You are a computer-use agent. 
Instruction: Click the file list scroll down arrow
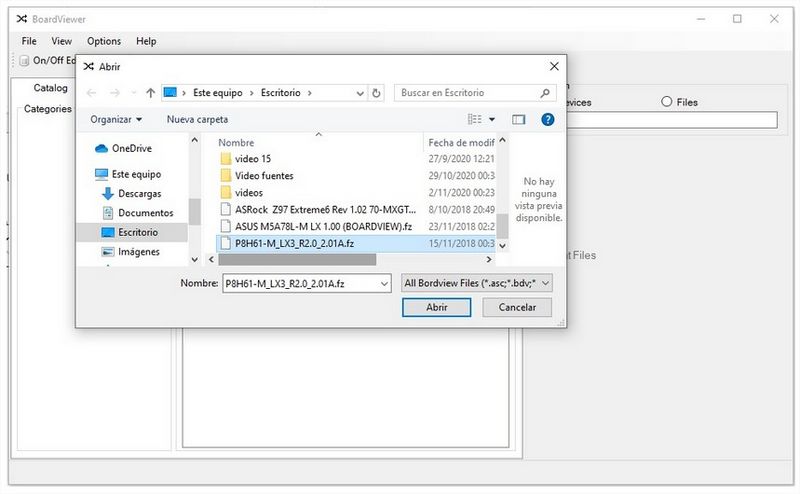click(x=502, y=245)
